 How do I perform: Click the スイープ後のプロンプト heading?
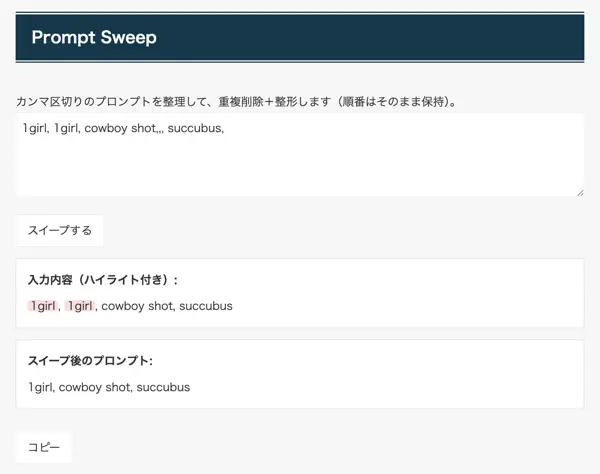point(90,361)
